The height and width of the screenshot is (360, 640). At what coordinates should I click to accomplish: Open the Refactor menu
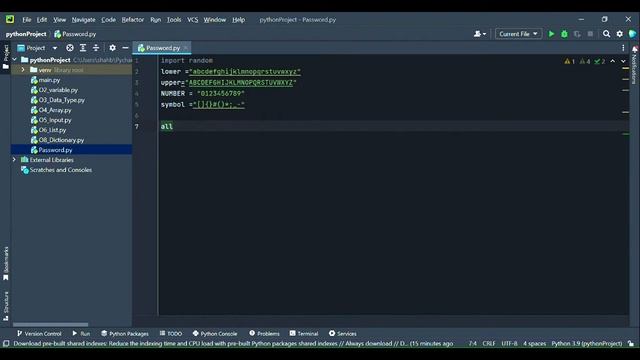[133, 20]
